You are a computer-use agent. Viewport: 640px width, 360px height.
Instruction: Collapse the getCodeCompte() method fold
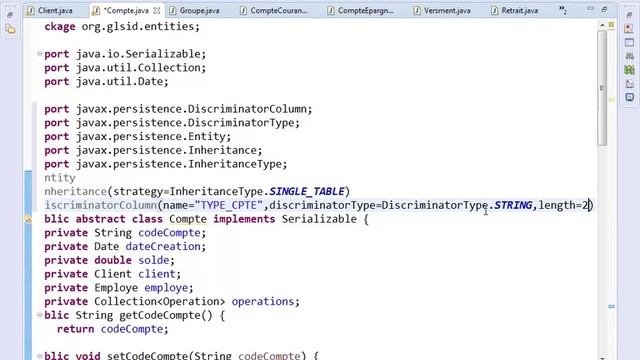39,315
